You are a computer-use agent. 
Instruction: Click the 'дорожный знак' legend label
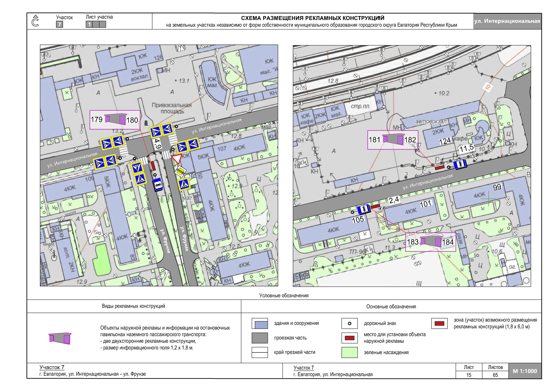click(x=380, y=324)
